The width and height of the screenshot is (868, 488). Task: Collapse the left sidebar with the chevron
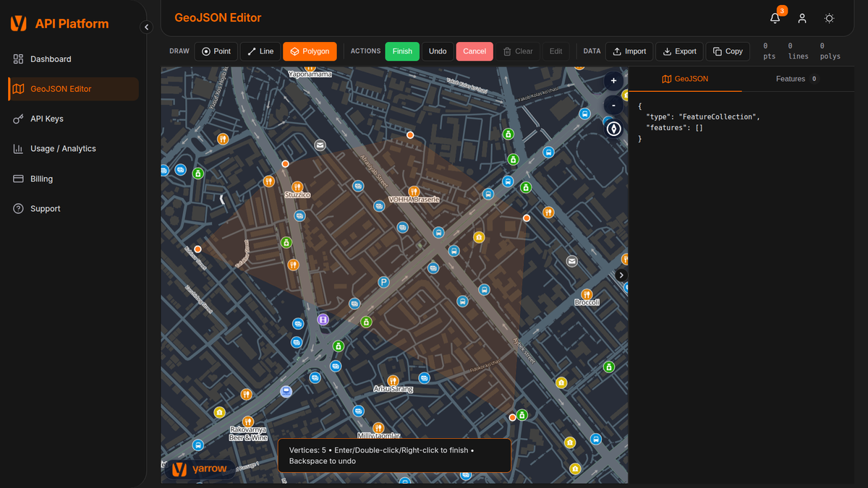tap(146, 26)
